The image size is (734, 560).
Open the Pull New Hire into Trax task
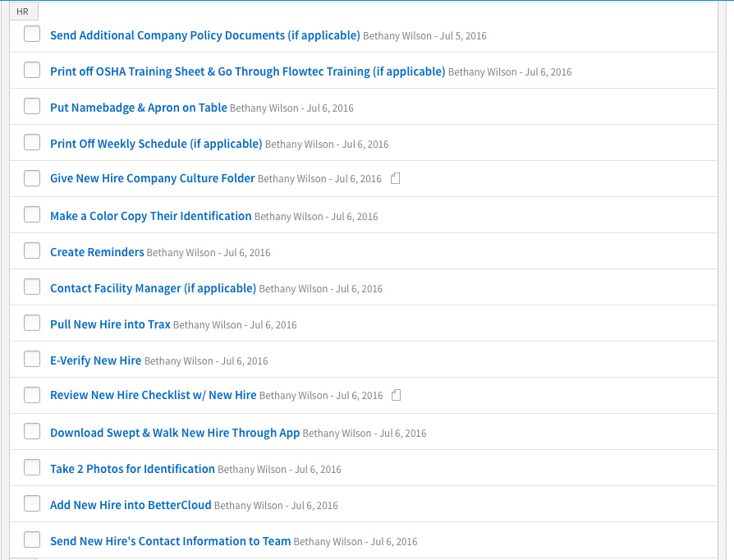pos(110,324)
